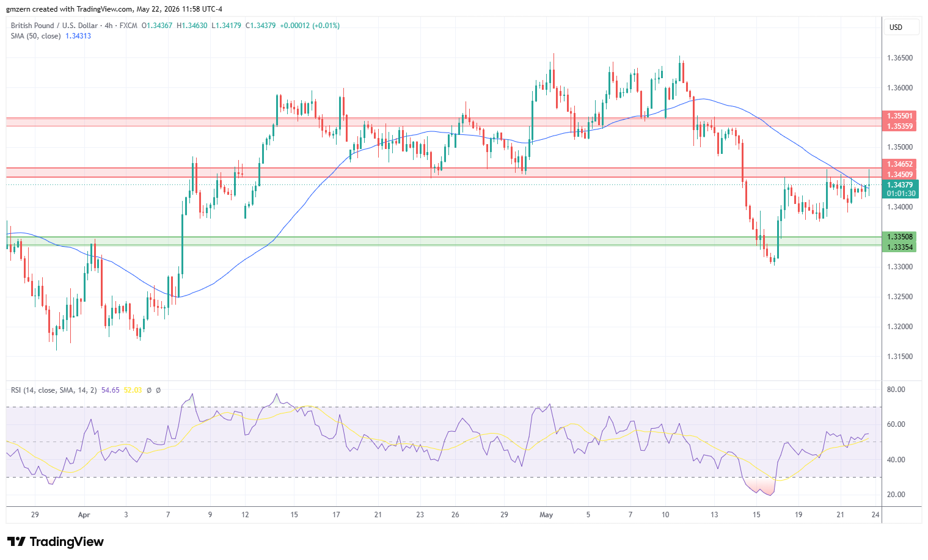Select the 1.35501 resistance price label
The height and width of the screenshot is (560, 928).
point(900,116)
